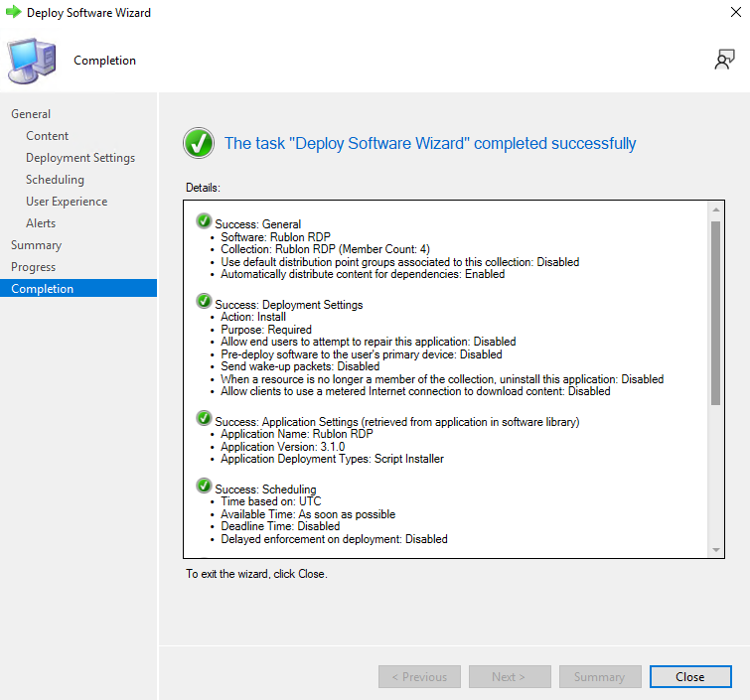Close the wizard window with the X
The width and height of the screenshot is (750, 700).
734,13
